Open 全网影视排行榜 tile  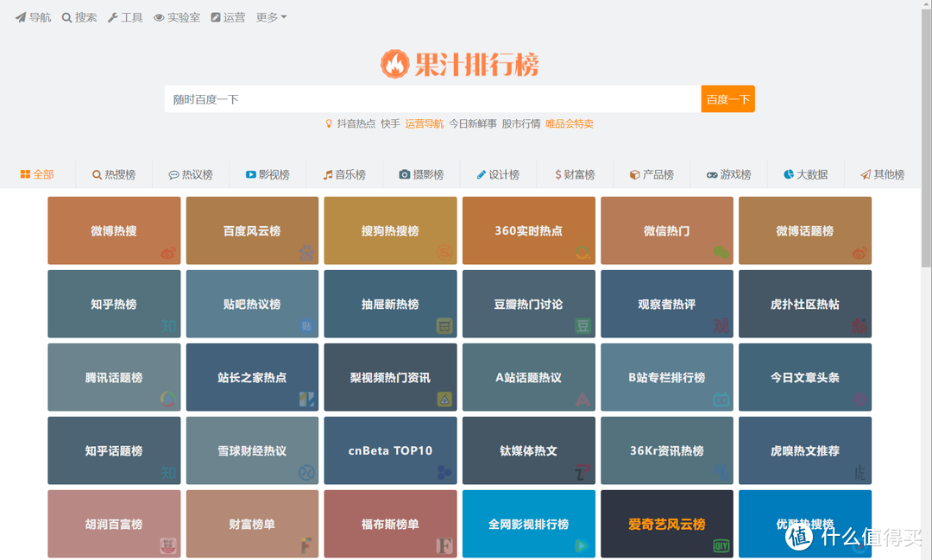pos(528,524)
